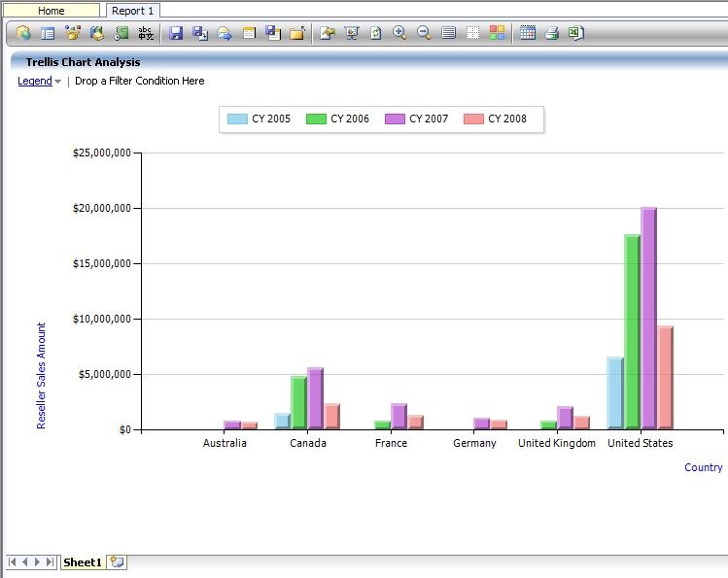The width and height of the screenshot is (728, 578).
Task: Click the United States CY 2005 blue bar
Action: pyautogui.click(x=615, y=392)
